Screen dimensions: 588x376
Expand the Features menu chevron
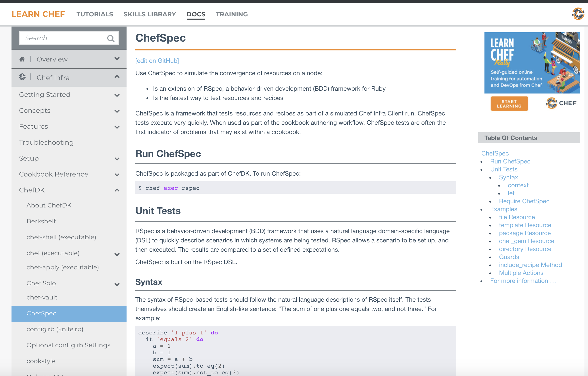coord(117,127)
